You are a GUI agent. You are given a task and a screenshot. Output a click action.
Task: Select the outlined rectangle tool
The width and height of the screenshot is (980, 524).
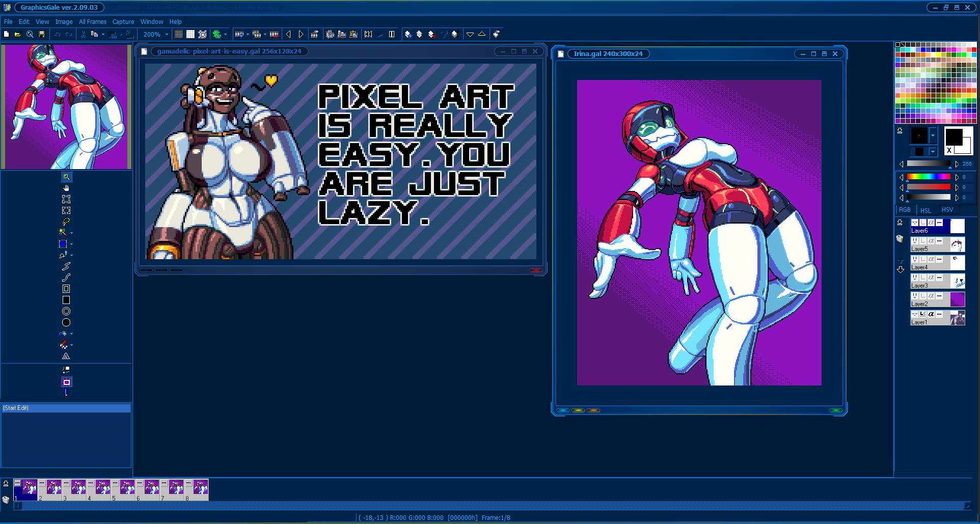[x=66, y=289]
